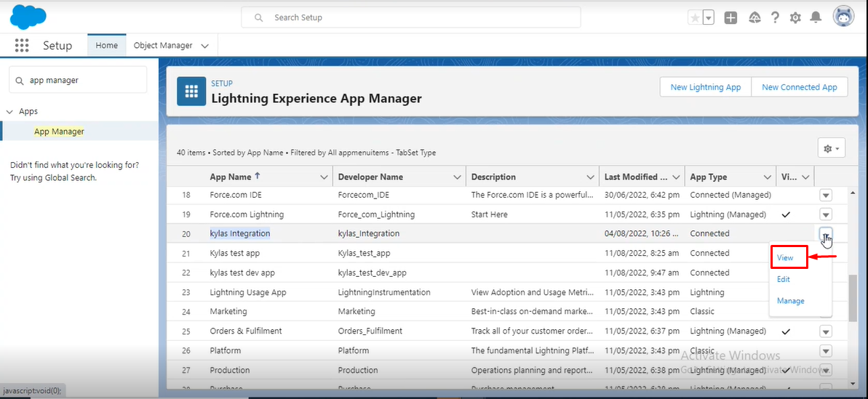Click the row action arrow for kylas Integration
868x399 pixels.
point(825,234)
